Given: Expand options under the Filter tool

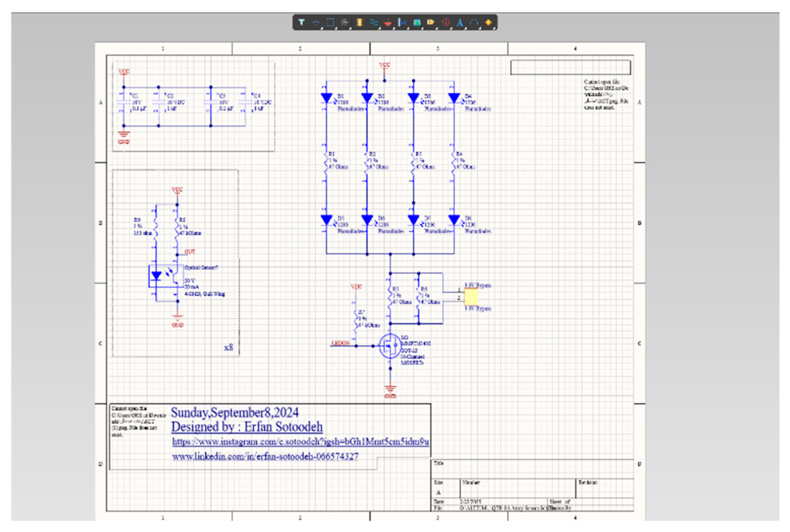Looking at the screenshot, I should pos(321,28).
